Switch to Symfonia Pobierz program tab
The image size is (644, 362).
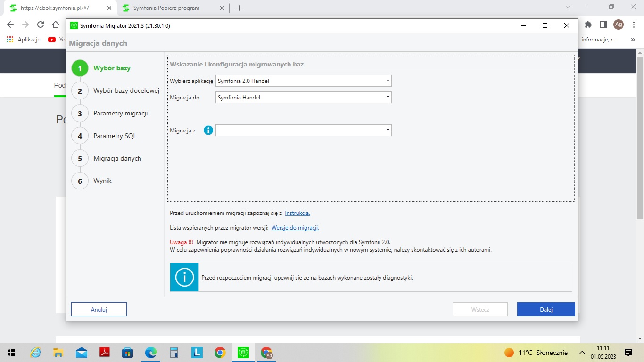166,8
